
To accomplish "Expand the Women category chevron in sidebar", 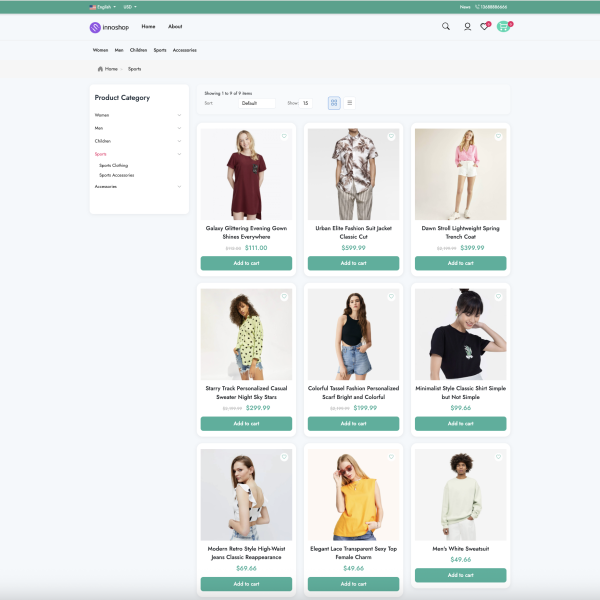I will point(179,115).
